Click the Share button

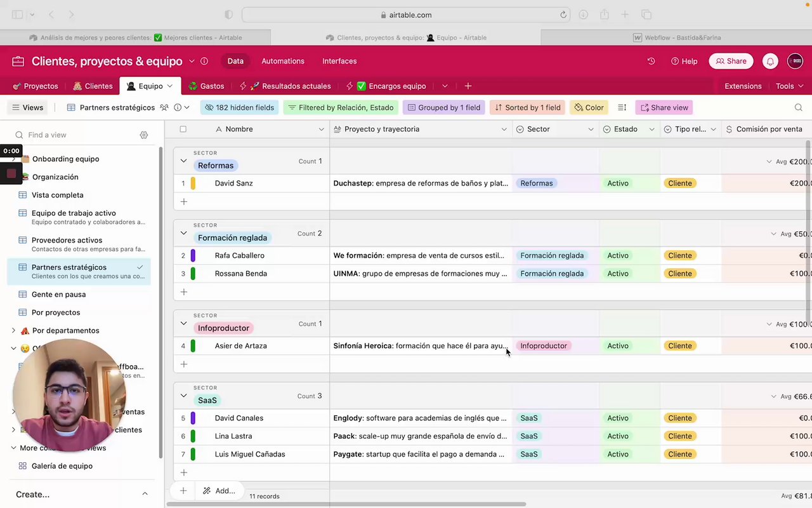731,61
